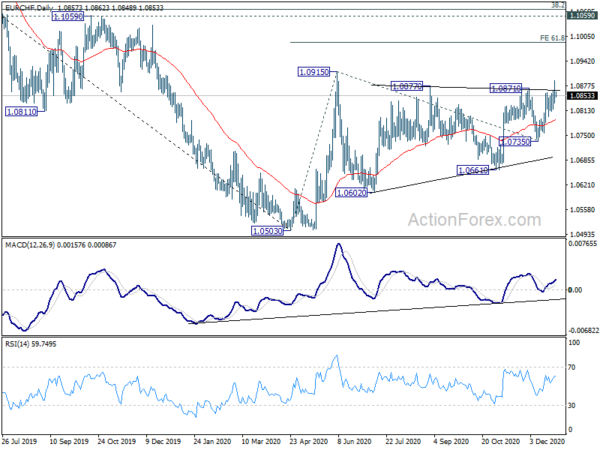Click the MACD lower scale value -0.006822
Viewport: 600px width, 450px height.
pos(583,330)
